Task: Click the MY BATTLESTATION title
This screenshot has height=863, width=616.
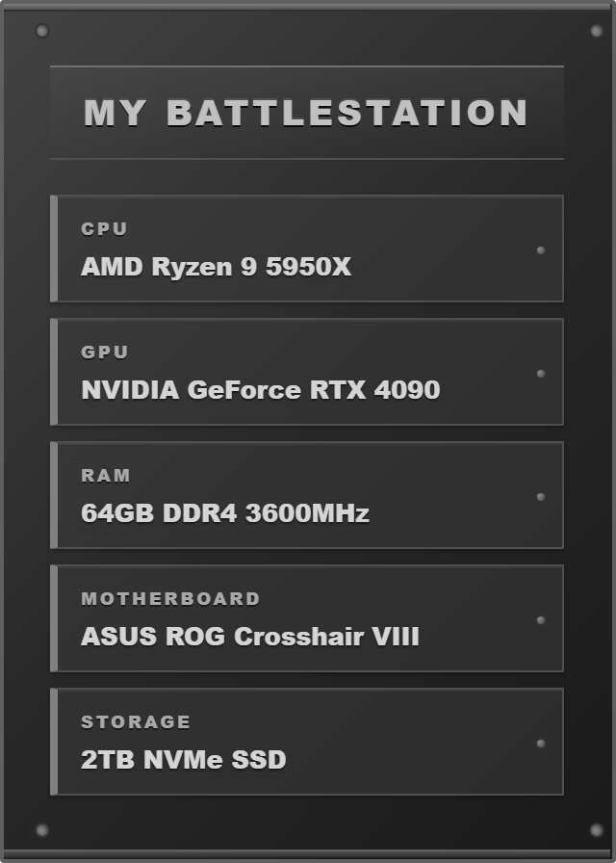Action: point(306,113)
